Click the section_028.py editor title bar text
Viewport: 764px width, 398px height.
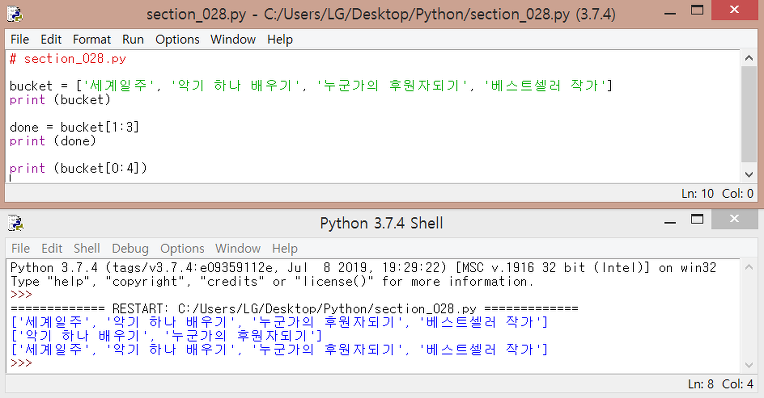[x=381, y=14]
